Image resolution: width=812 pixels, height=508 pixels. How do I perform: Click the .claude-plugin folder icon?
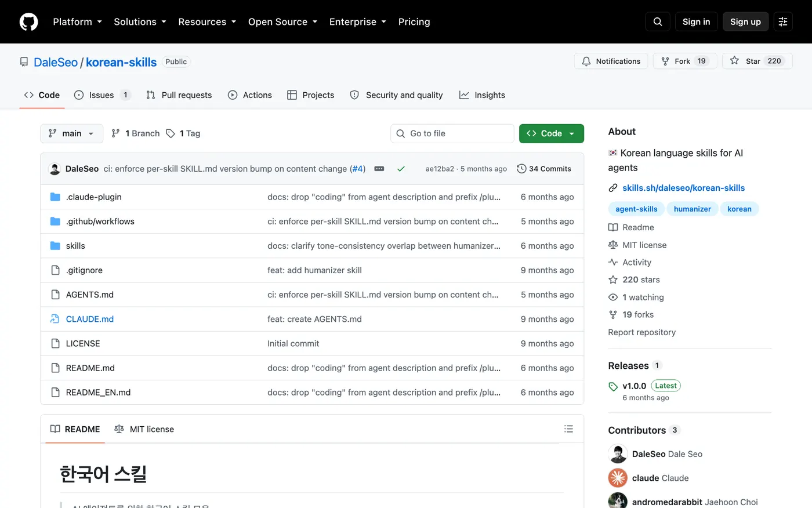click(x=55, y=197)
